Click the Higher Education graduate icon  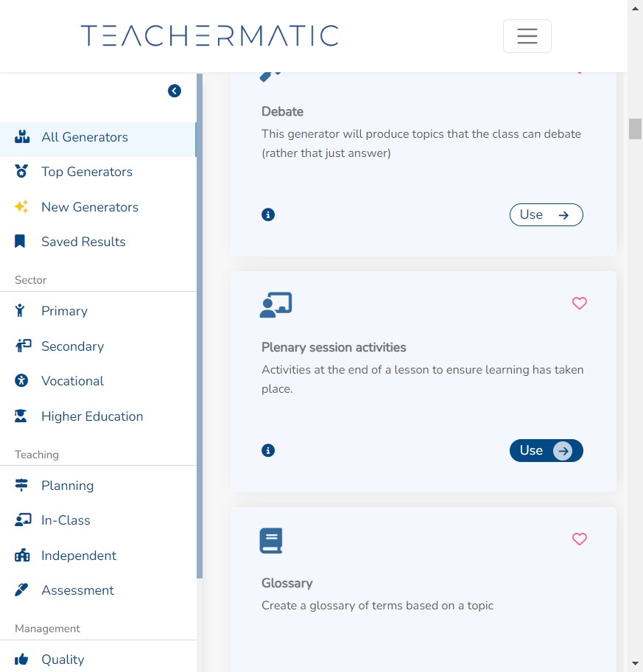[21, 416]
